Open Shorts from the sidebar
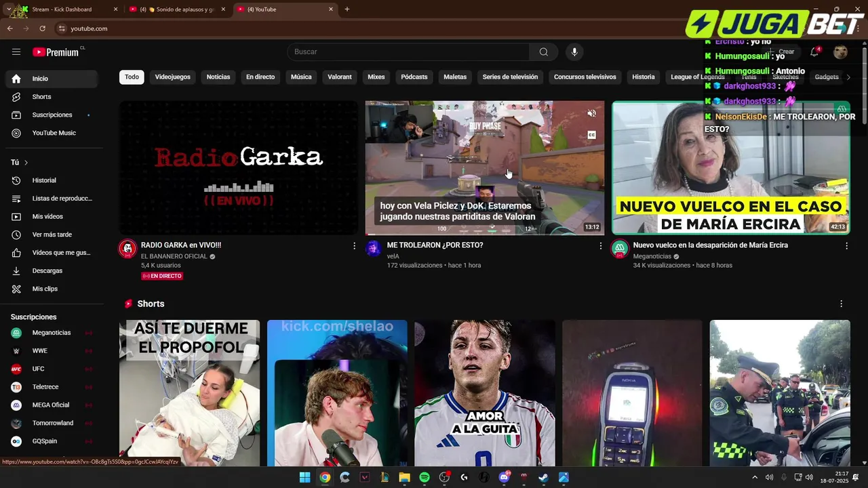Image resolution: width=868 pixels, height=488 pixels. click(x=52, y=97)
